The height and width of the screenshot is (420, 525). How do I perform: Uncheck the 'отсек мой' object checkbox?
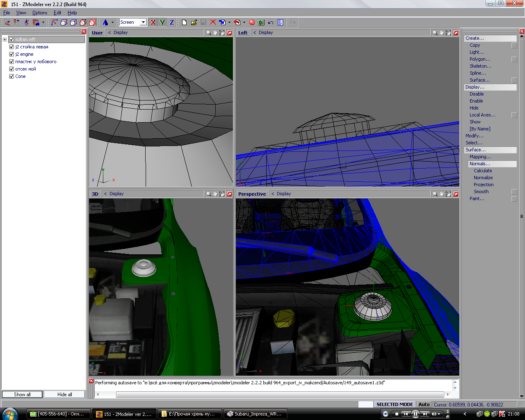[11, 69]
